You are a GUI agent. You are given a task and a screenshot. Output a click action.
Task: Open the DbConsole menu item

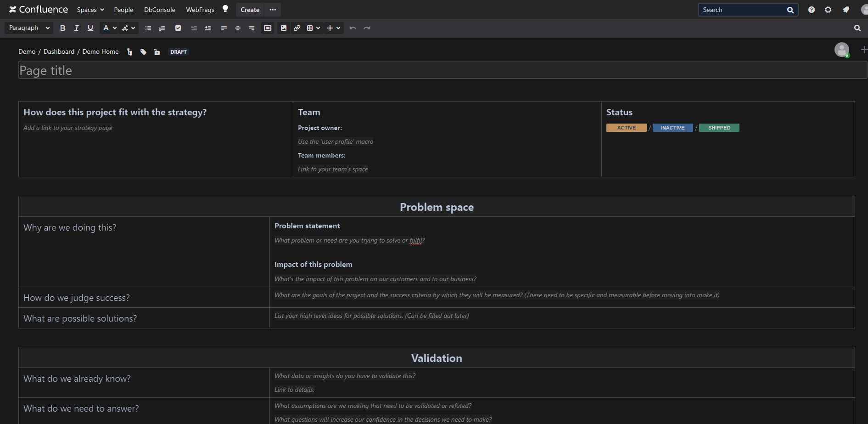(x=159, y=10)
